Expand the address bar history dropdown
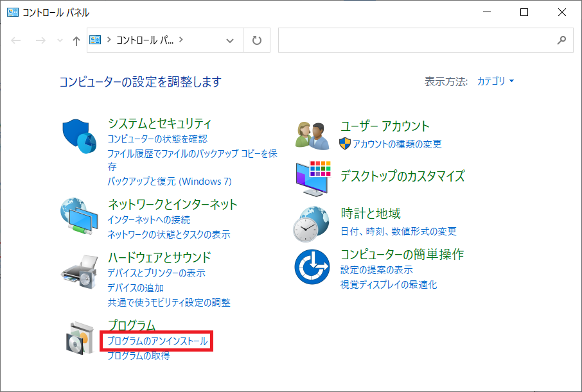Screen dimensions: 582x392 (x=231, y=40)
